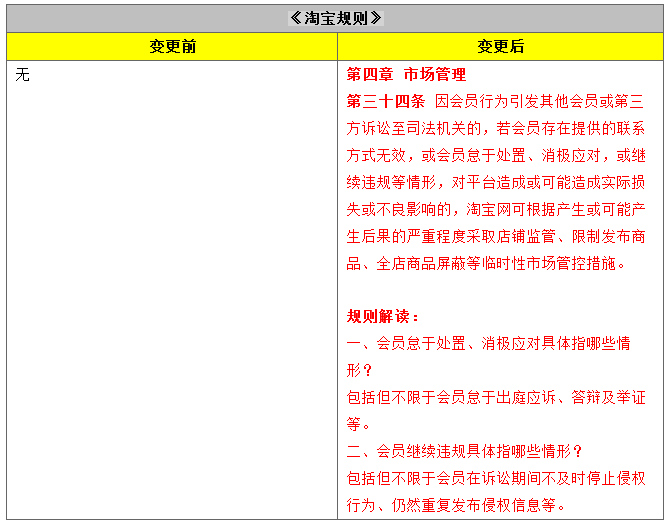This screenshot has height=525, width=670.
Task: Click line 品、全店商品屏蔽等临时性市场管控措施。
Action: pos(486,264)
